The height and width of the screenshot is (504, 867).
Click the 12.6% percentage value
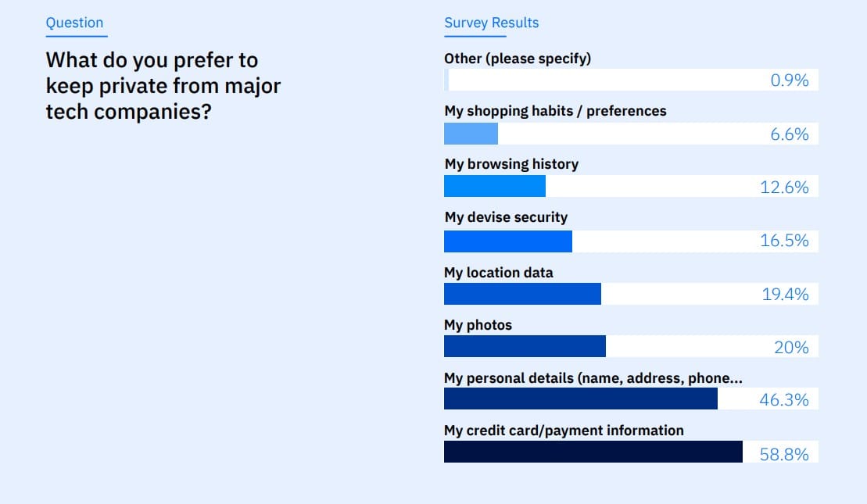pyautogui.click(x=784, y=188)
